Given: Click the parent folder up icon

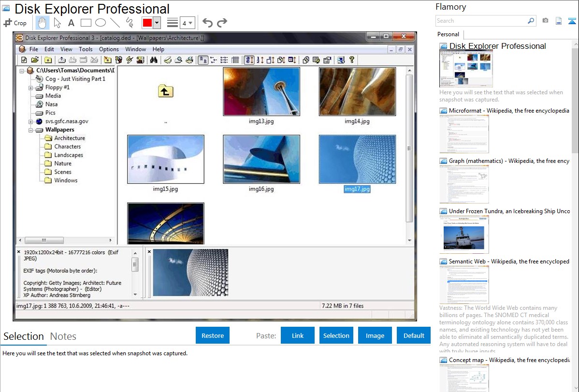Looking at the screenshot, I should [165, 91].
